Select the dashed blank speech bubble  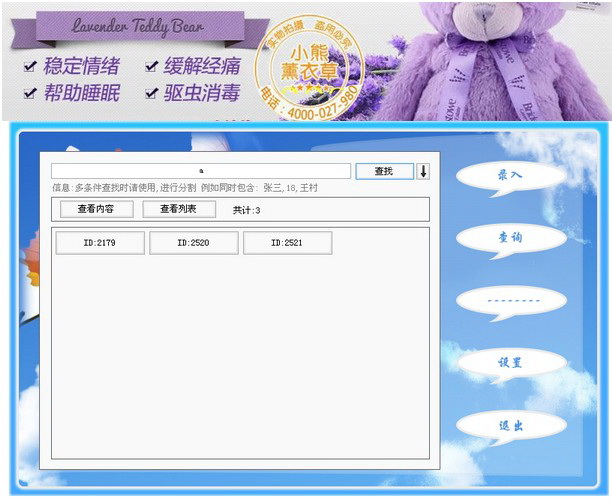point(511,303)
